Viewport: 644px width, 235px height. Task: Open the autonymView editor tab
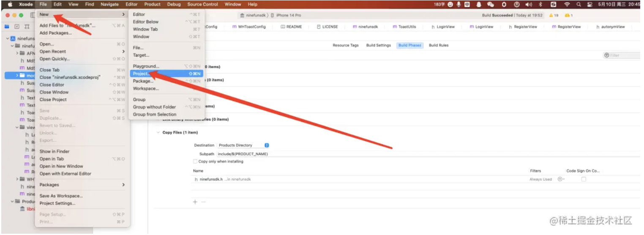tap(611, 27)
